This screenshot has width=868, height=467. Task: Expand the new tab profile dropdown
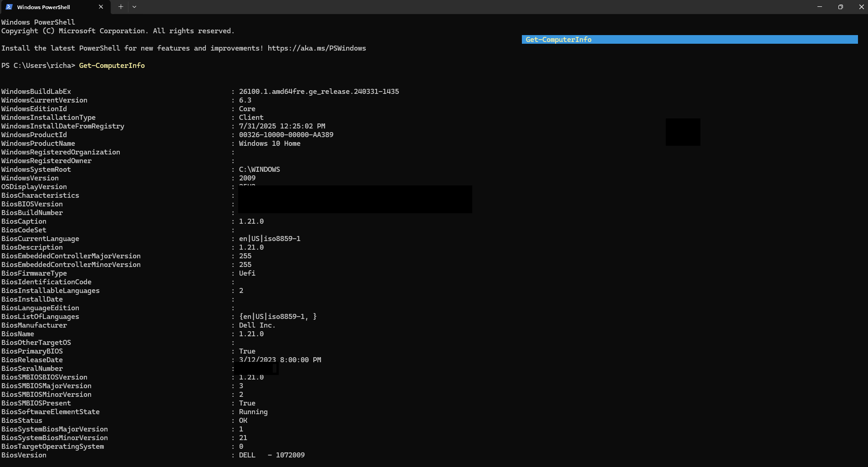[x=134, y=7]
